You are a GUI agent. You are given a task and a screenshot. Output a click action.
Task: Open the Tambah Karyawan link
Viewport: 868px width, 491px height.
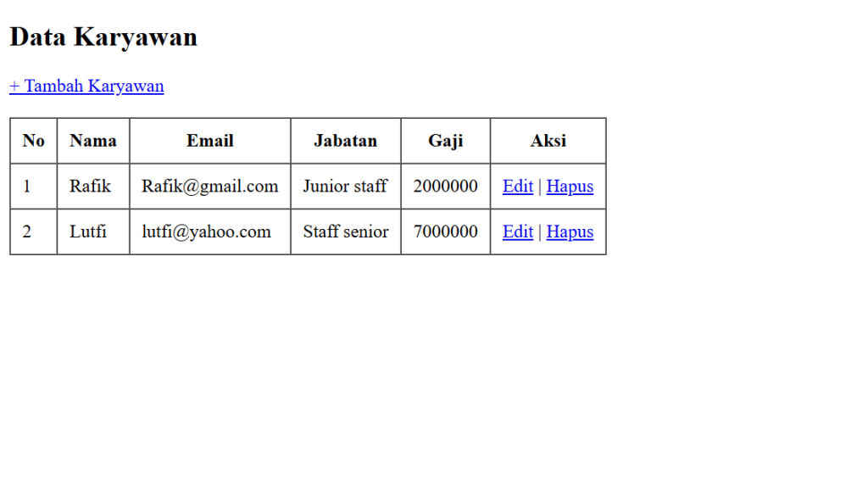(86, 86)
